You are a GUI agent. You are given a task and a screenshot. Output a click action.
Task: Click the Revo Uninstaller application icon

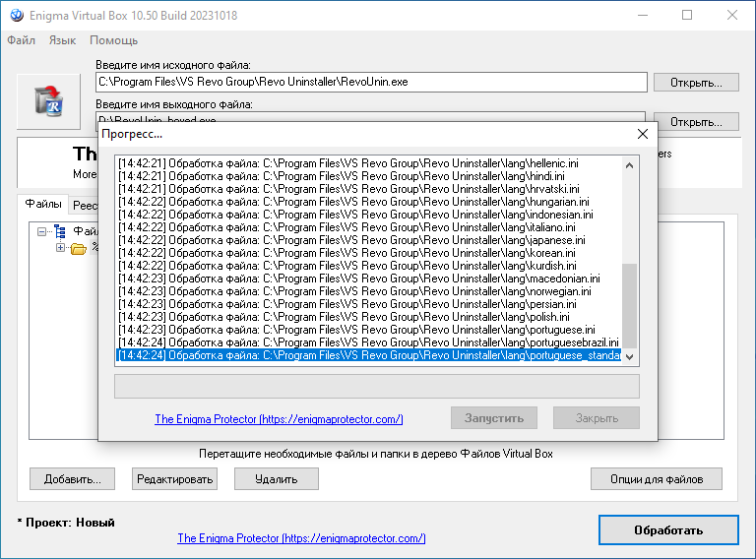(x=48, y=101)
